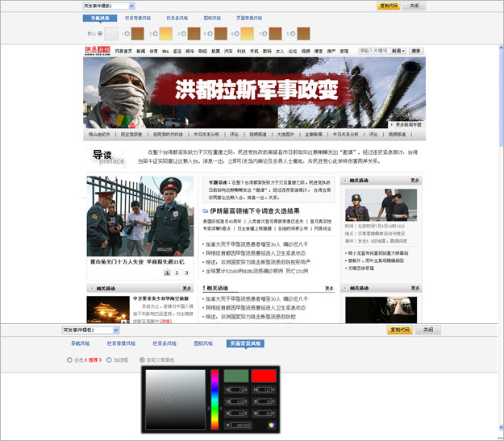Screen dimensions: 504x441
Task: Click arrow icon of left 相关活动 panel header
Action: pos(92,289)
